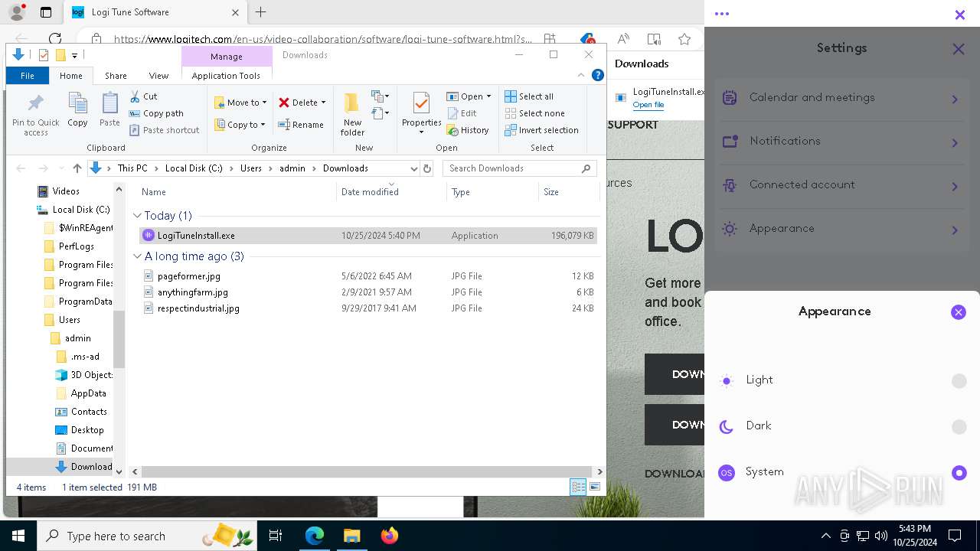This screenshot has height=551, width=980.
Task: Open Explorer Help question mark icon
Action: click(x=598, y=75)
